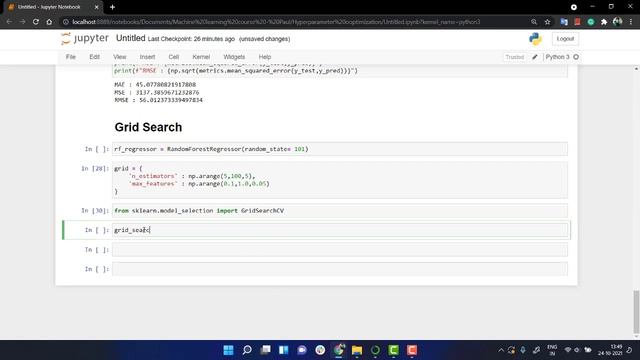Click the In [30] cell prompt

[x=95, y=211]
